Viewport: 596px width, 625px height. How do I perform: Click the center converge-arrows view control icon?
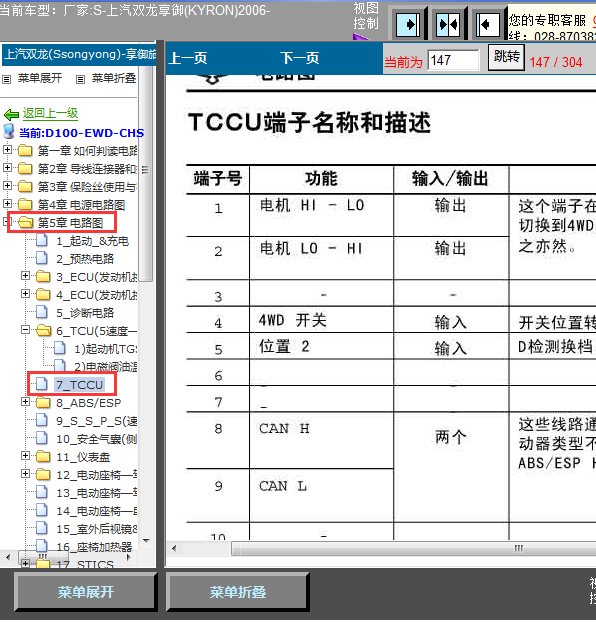448,25
